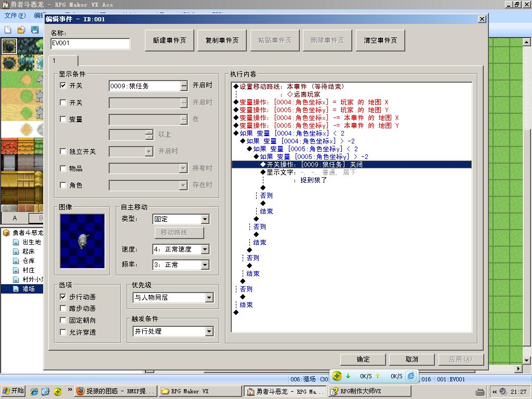Click map editor vertical scrollbar up arrow

526,42
